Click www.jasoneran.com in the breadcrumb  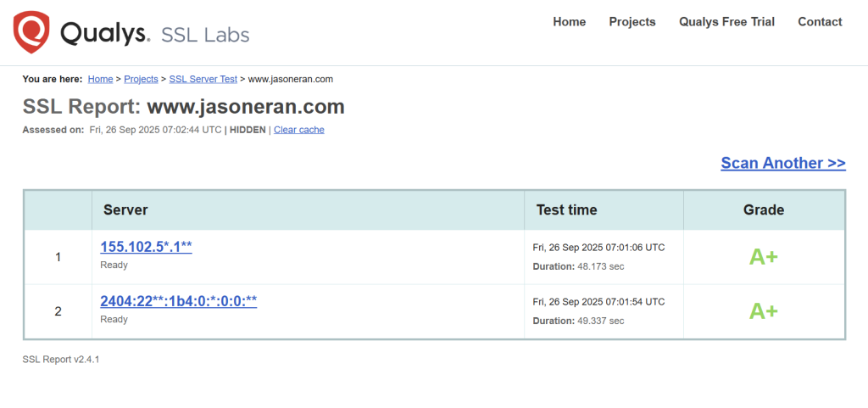[290, 79]
